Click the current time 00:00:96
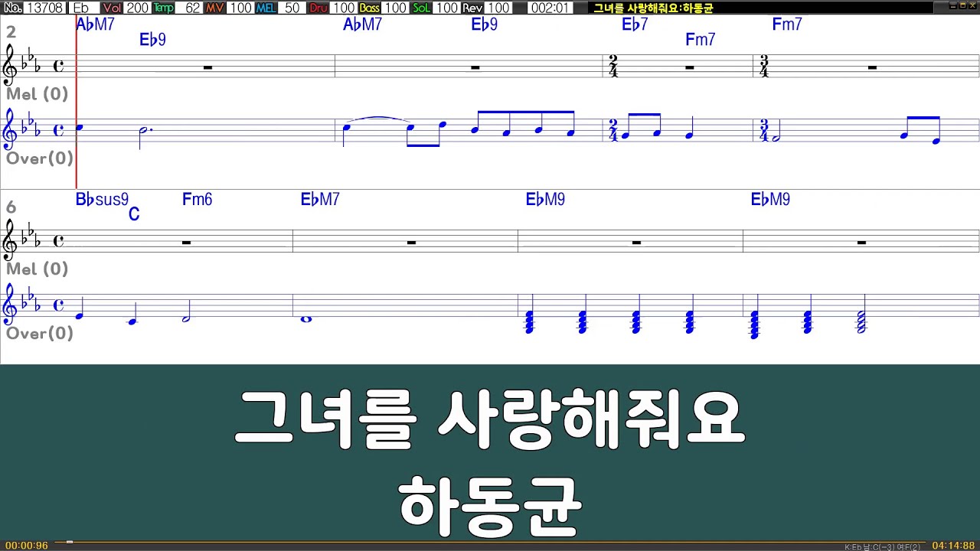This screenshot has height=551, width=980. pyautogui.click(x=27, y=546)
